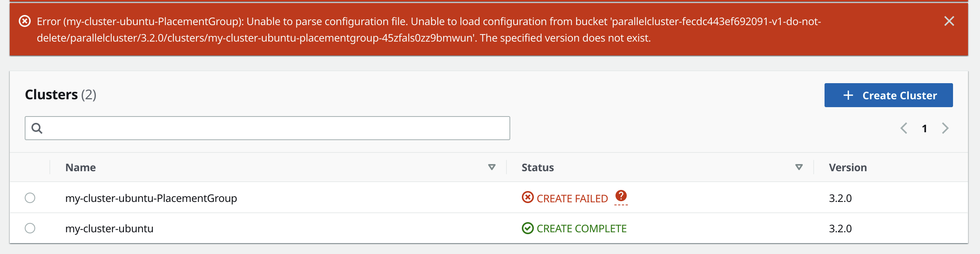Open the Name column filter dropdown
The image size is (980, 254).
492,167
